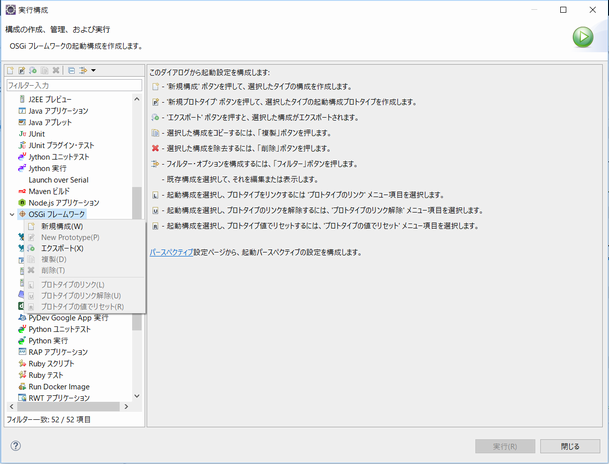Viewport: 609px width, 464px height.
Task: Select Python 実行 in the list
Action: [x=49, y=341]
